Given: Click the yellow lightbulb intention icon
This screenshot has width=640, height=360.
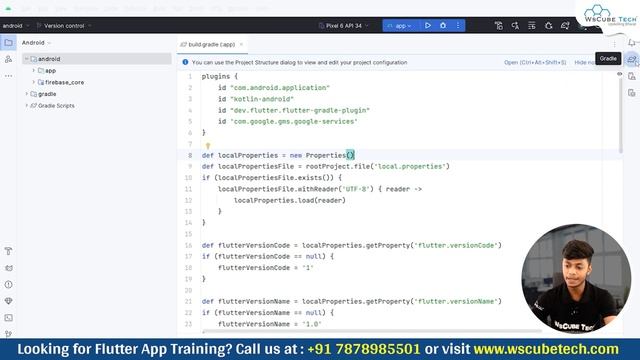Looking at the screenshot, I should [x=208, y=145].
